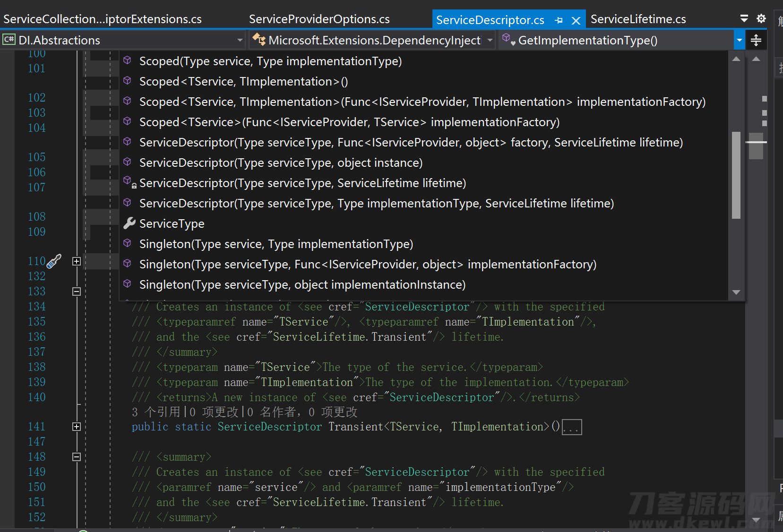
Task: Click method icon of Scoped<TService, TImplementation>() entry
Action: 127,80
